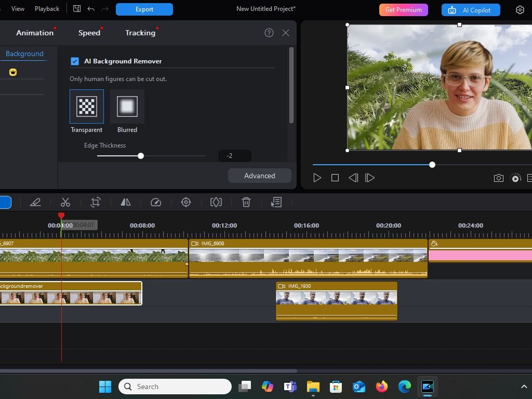Take a snapshot of the preview

[x=498, y=178]
